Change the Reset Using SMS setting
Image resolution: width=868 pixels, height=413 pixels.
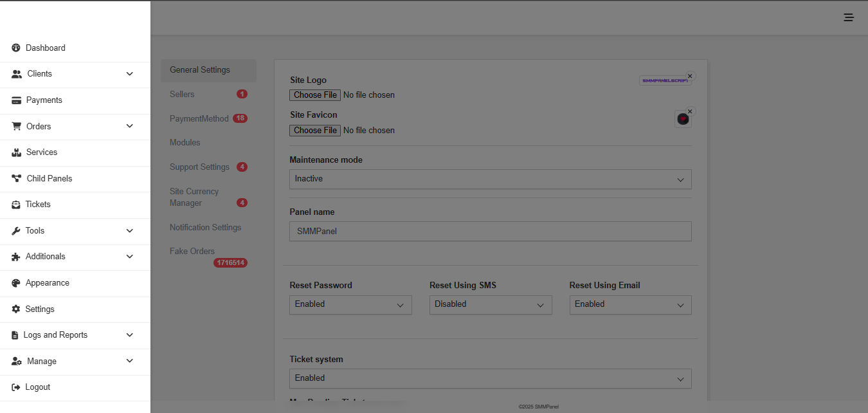click(x=490, y=304)
